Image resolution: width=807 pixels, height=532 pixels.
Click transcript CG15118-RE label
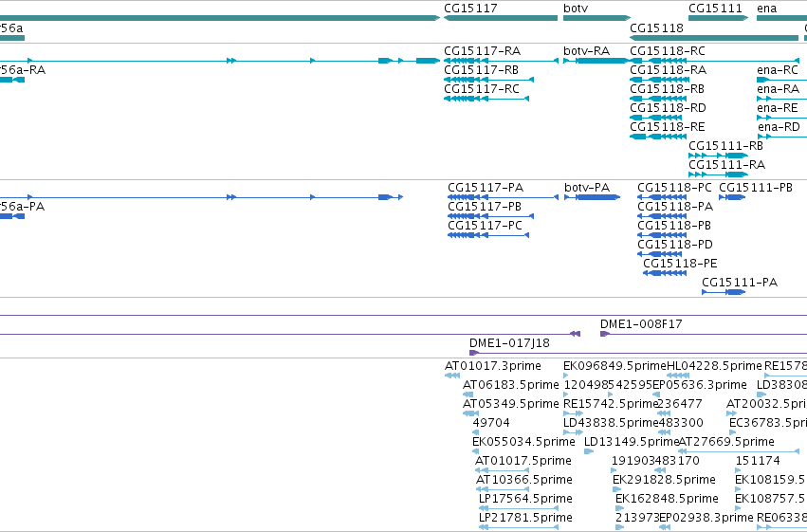pos(668,127)
